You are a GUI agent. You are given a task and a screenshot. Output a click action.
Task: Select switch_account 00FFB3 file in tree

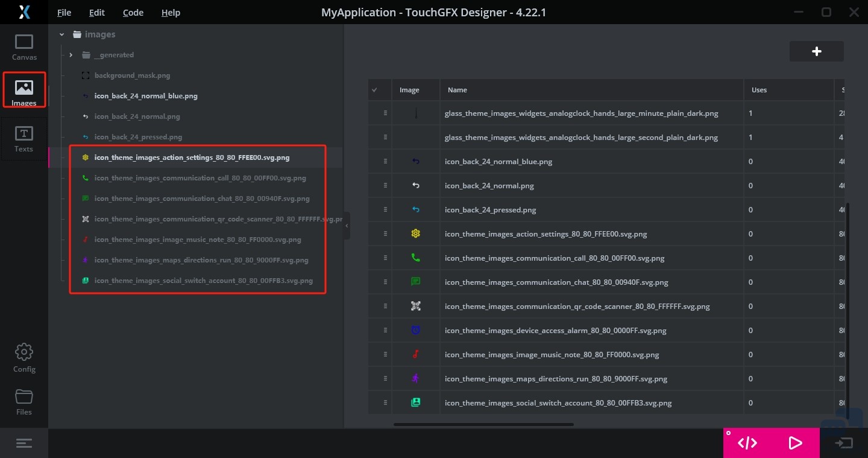point(204,281)
